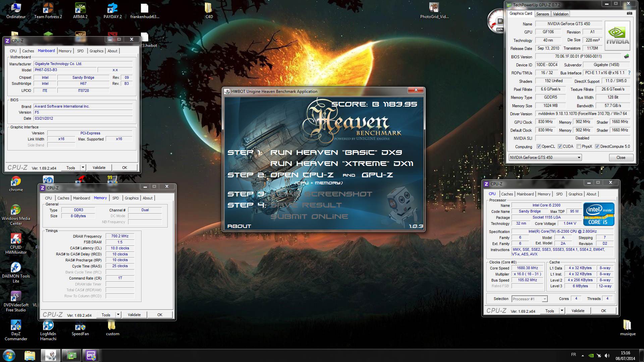
Task: Open the frankenhudr63 file icon
Action: pyautogui.click(x=145, y=10)
